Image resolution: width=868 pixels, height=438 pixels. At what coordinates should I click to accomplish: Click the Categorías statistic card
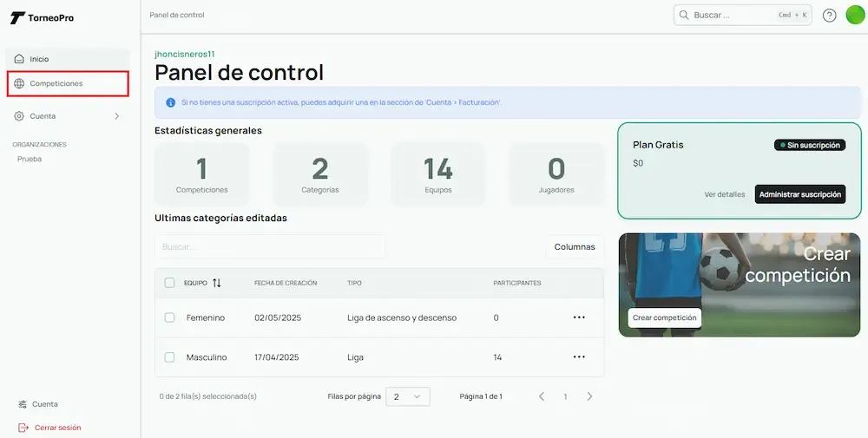click(x=320, y=174)
